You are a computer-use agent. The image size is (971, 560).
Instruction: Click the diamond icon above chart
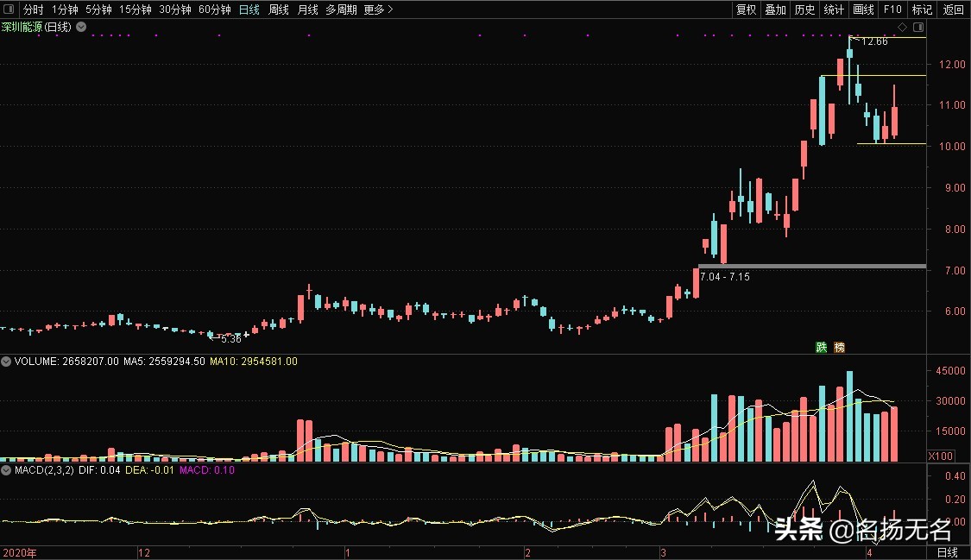tap(902, 27)
